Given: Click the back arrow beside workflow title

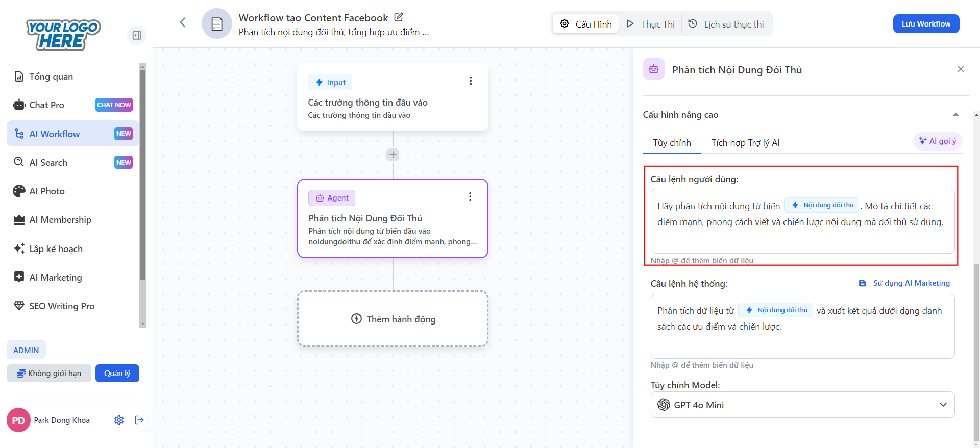Looking at the screenshot, I should point(183,22).
